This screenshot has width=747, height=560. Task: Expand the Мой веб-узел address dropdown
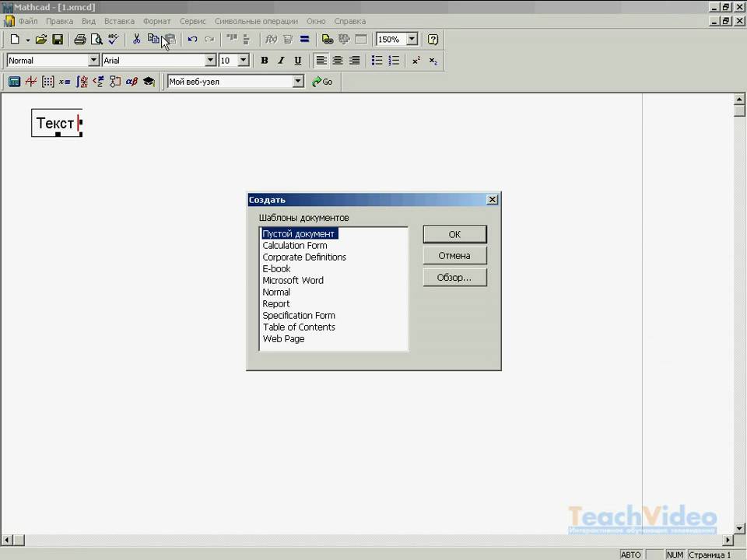pos(298,82)
